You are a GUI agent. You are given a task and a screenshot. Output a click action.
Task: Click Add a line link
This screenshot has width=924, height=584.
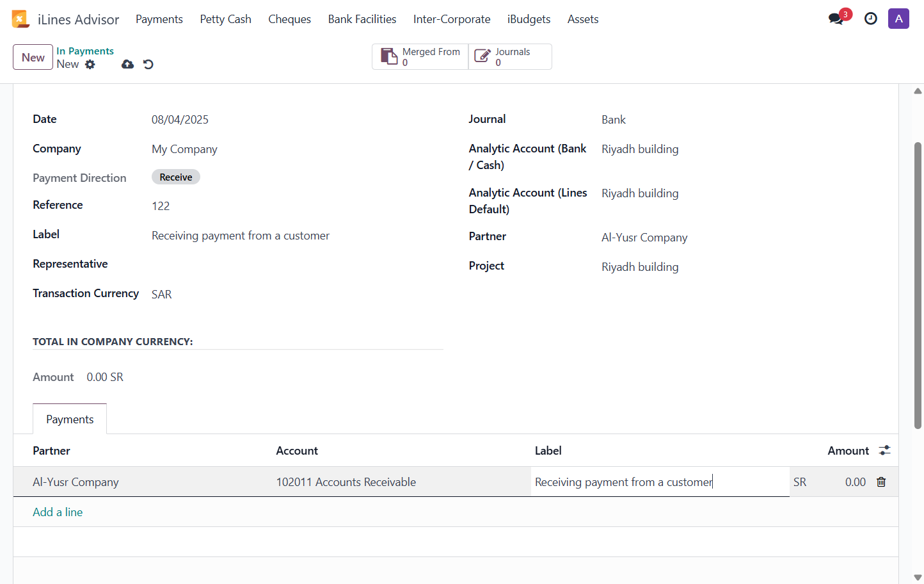[58, 512]
